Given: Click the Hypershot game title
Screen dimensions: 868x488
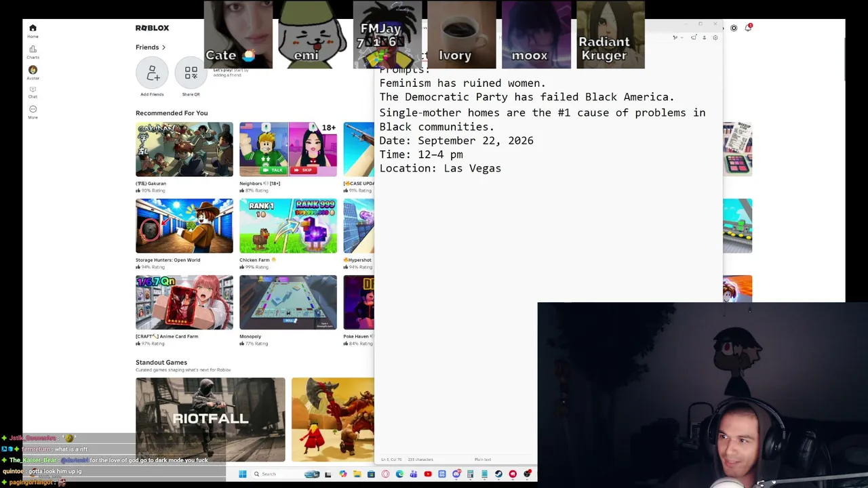Looking at the screenshot, I should (357, 260).
